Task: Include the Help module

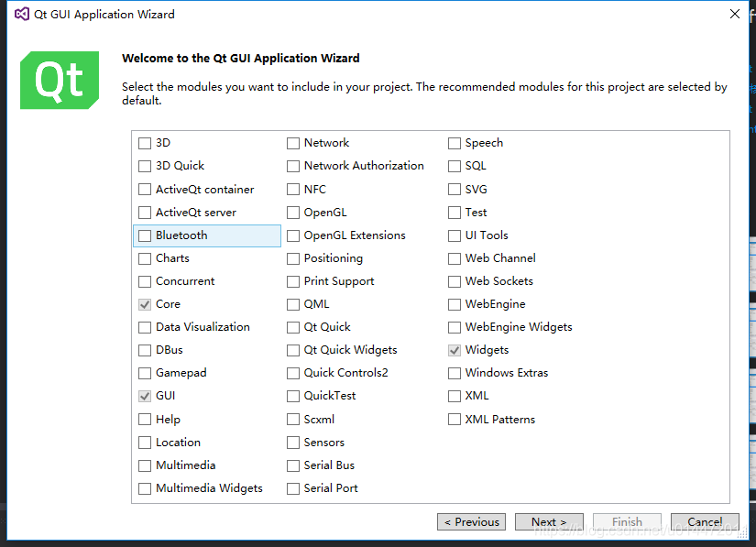Action: pos(145,420)
